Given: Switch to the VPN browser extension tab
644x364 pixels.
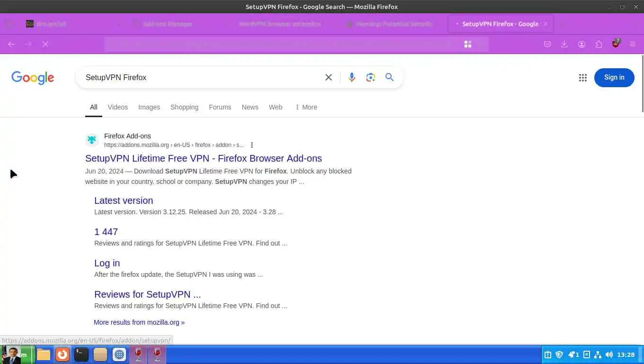Looking at the screenshot, I should pyautogui.click(x=279, y=24).
